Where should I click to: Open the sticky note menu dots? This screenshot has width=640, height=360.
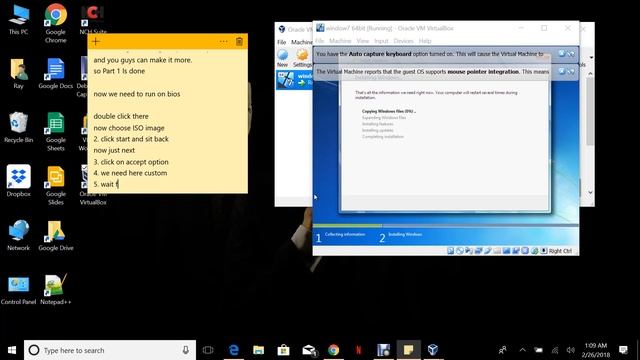[x=223, y=42]
